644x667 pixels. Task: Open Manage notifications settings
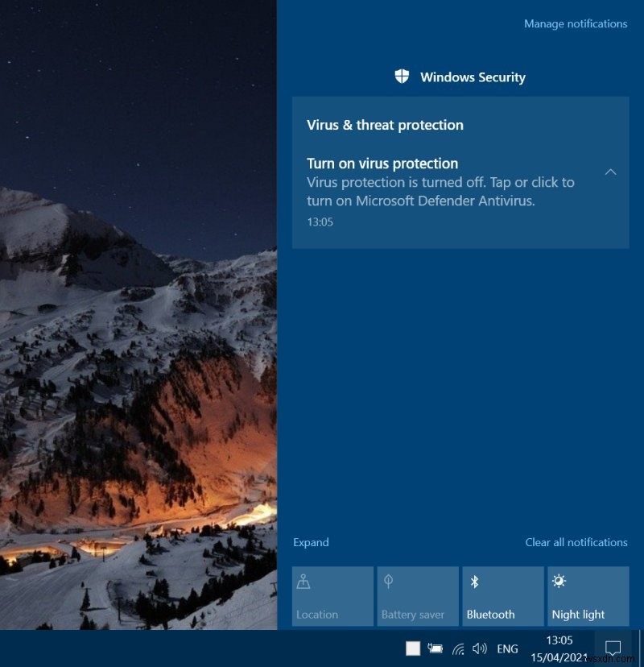click(x=575, y=23)
